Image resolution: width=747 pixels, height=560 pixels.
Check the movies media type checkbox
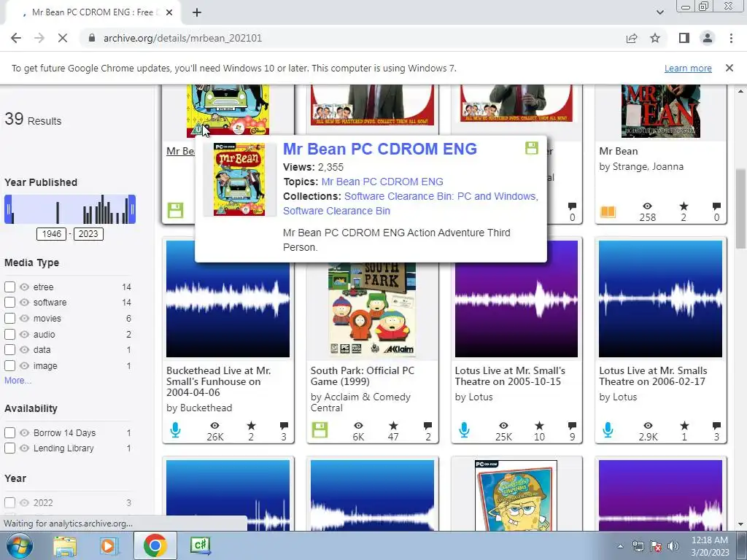[x=9, y=318]
